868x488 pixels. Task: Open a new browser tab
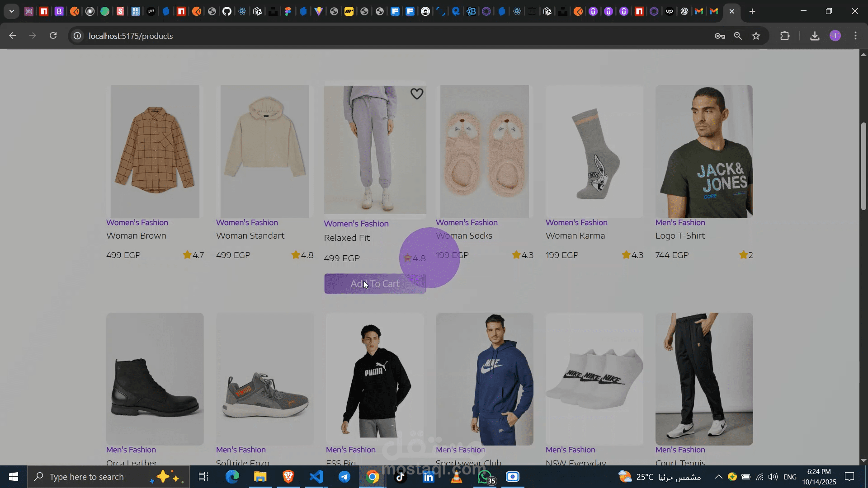click(752, 11)
